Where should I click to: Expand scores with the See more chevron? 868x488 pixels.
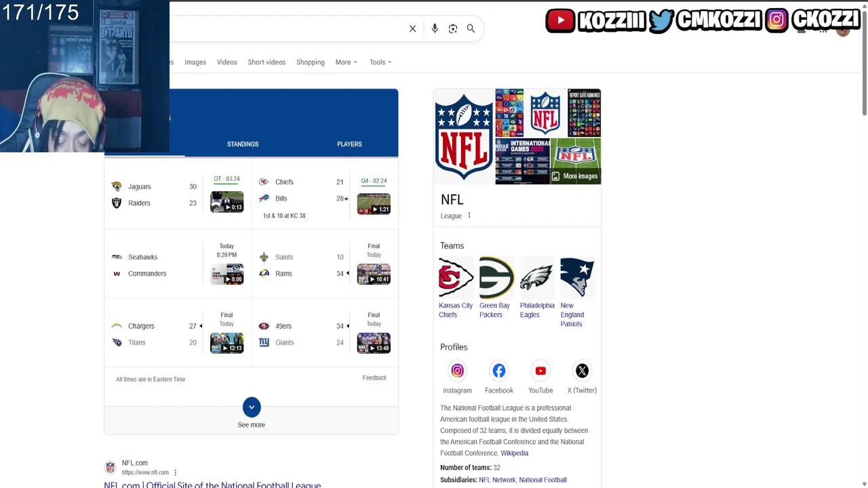click(x=252, y=407)
